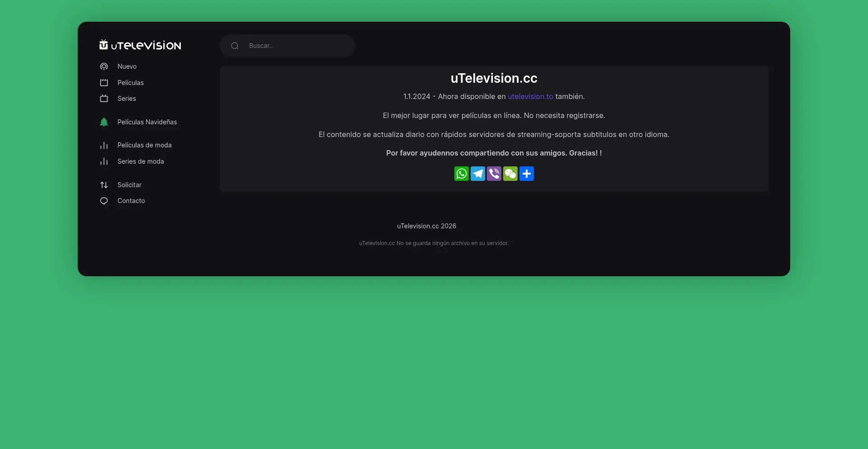The width and height of the screenshot is (868, 449).
Task: Click the Series TV icon
Action: pos(104,99)
